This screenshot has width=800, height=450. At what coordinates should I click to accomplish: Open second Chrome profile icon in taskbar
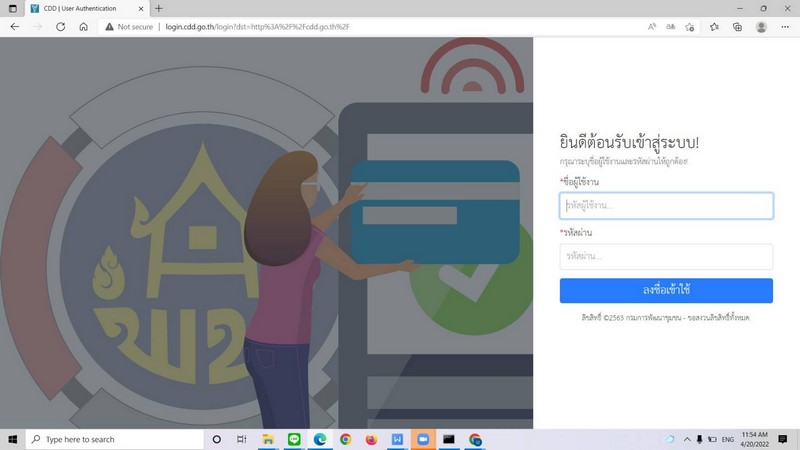(475, 439)
